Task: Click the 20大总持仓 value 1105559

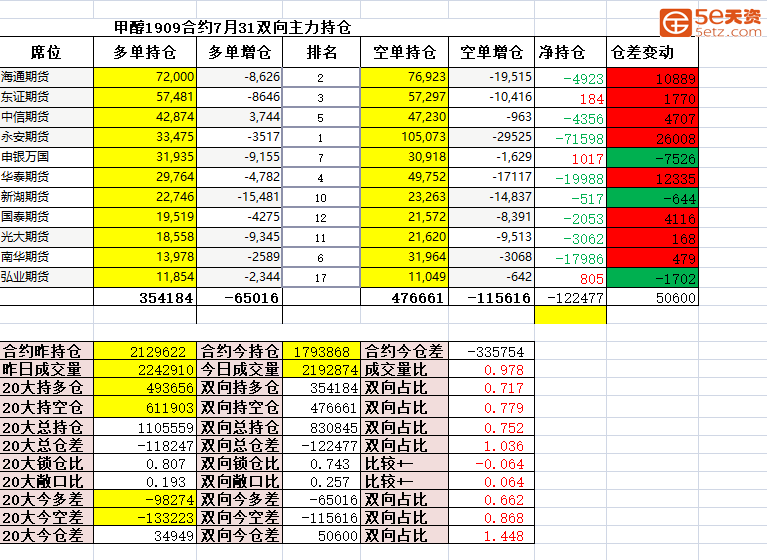Action: pos(145,427)
